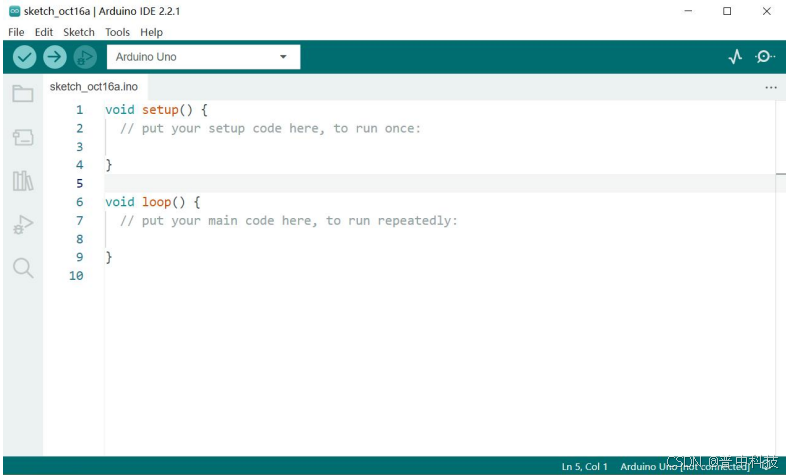Open the Edit menu
The height and width of the screenshot is (476, 786).
pyautogui.click(x=44, y=32)
